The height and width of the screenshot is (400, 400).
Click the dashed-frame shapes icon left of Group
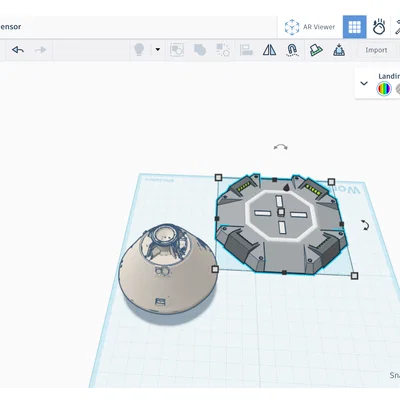click(177, 50)
